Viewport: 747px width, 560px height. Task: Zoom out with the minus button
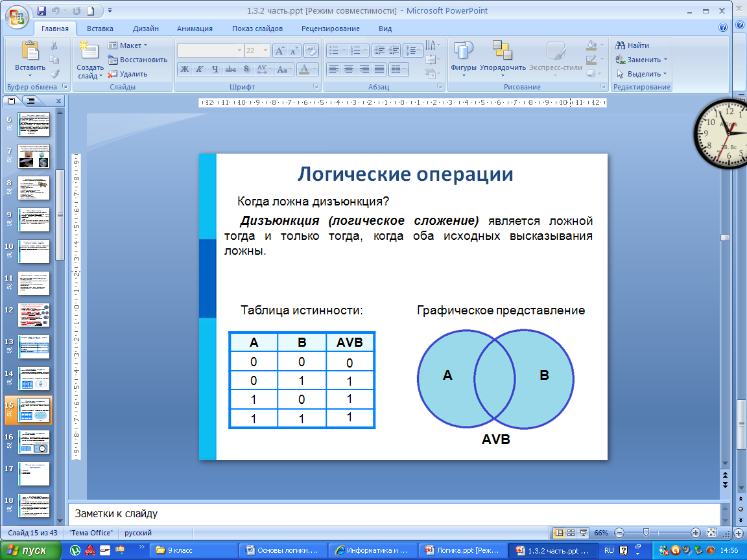[x=619, y=533]
